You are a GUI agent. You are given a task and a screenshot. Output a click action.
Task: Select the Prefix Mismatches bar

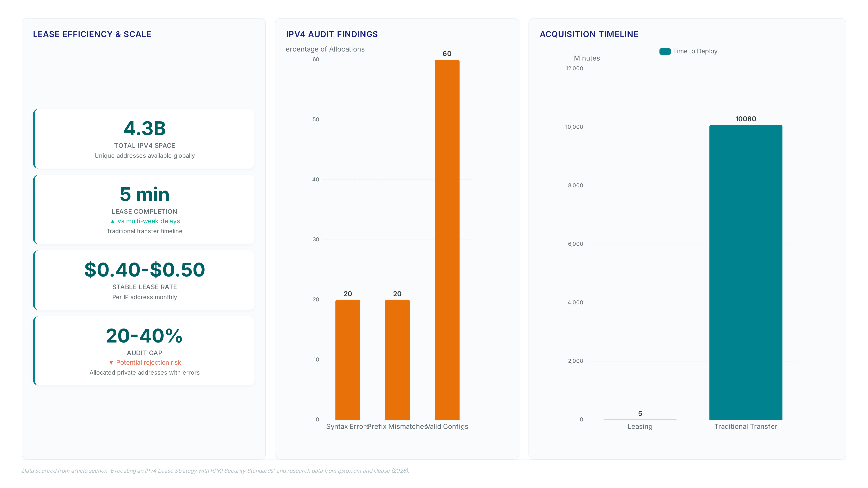[x=397, y=360]
